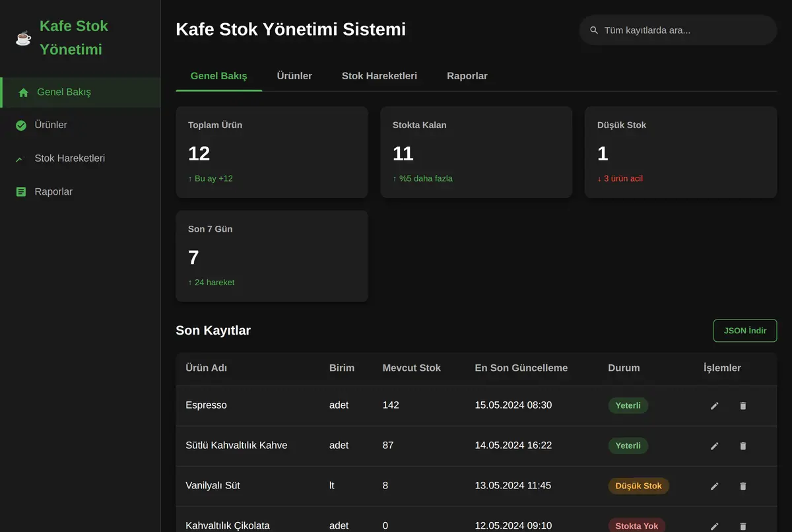792x532 pixels.
Task: Click the Son Kayıtlar section heading
Action: coord(213,331)
